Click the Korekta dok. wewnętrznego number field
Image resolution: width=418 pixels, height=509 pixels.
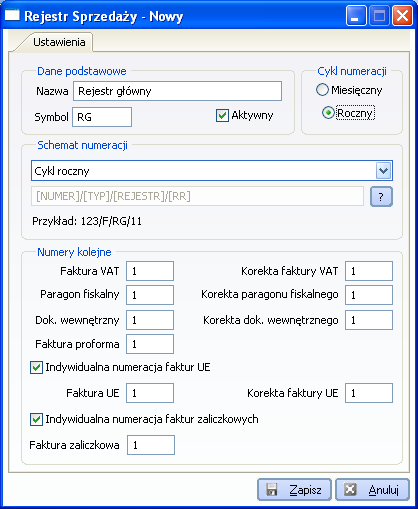369,320
